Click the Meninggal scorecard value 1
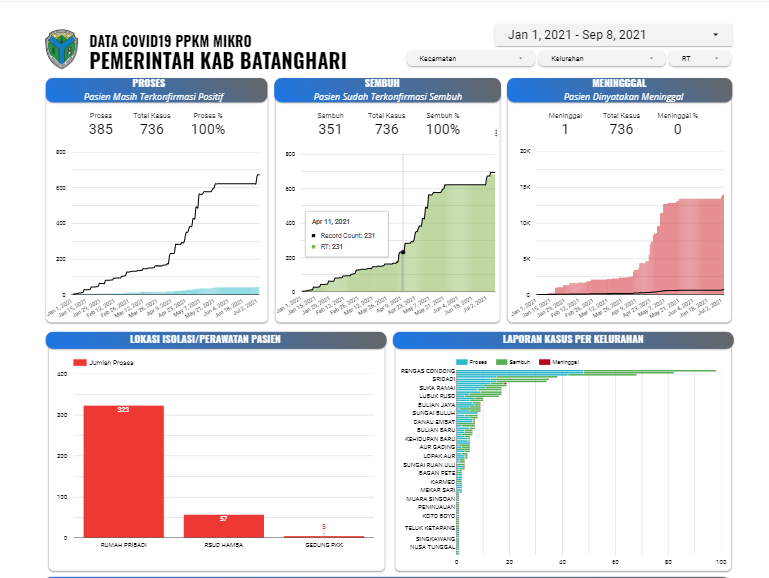This screenshot has width=769, height=578. point(565,129)
